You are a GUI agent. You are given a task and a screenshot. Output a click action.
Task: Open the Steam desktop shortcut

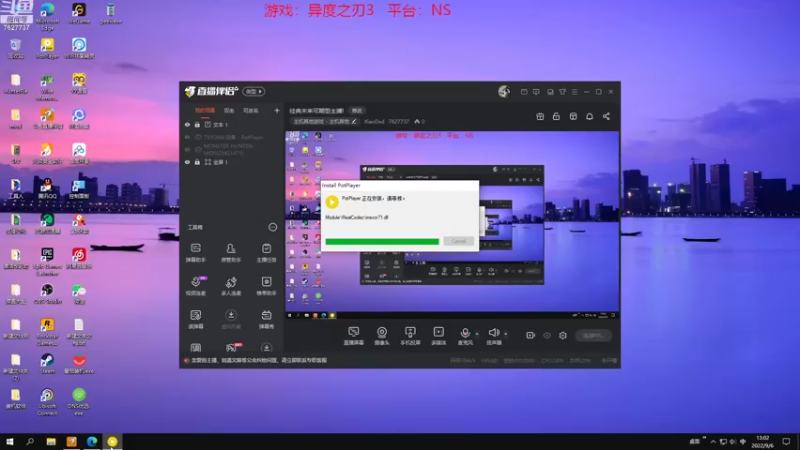(47, 363)
